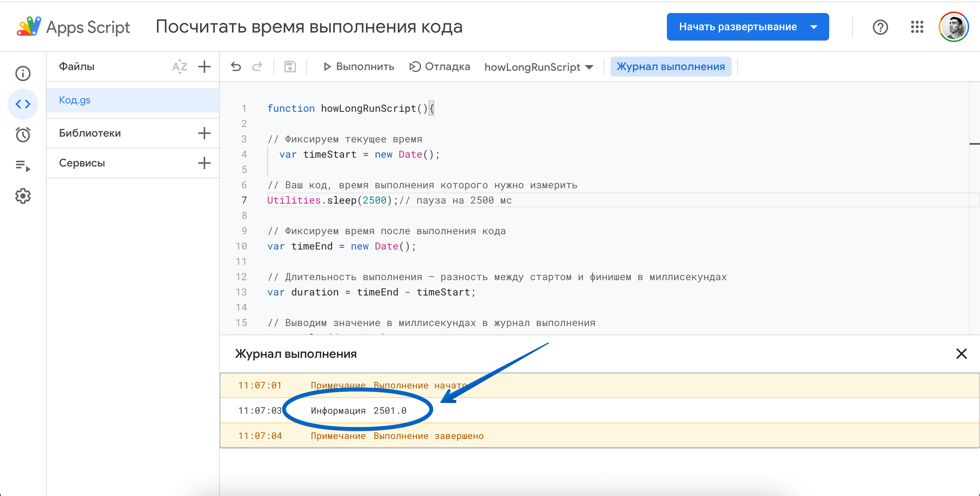Sort files alphabetically with AZ icon
The image size is (980, 496).
pyautogui.click(x=180, y=67)
